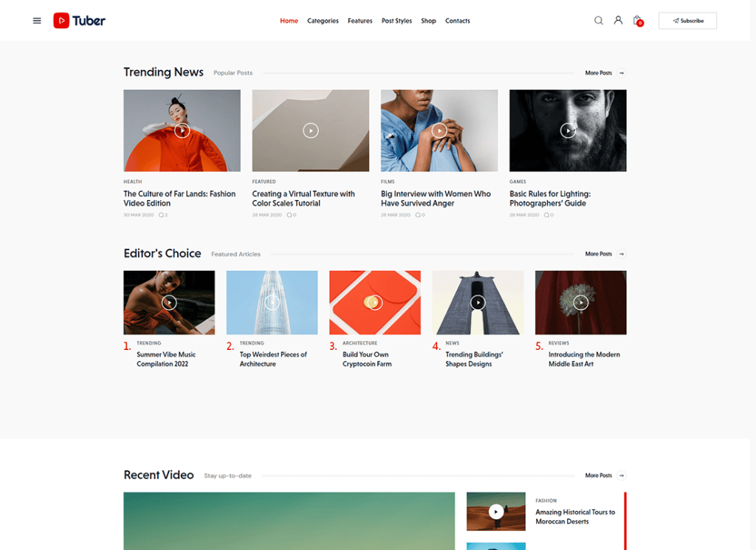The image size is (756, 550).
Task: Open the Categories menu
Action: tap(323, 21)
